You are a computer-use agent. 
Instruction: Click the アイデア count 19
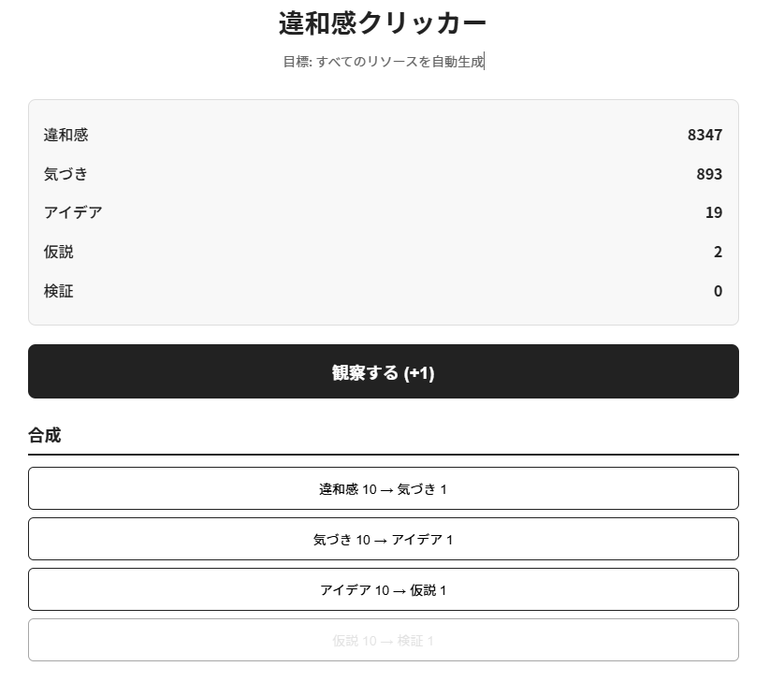[714, 213]
